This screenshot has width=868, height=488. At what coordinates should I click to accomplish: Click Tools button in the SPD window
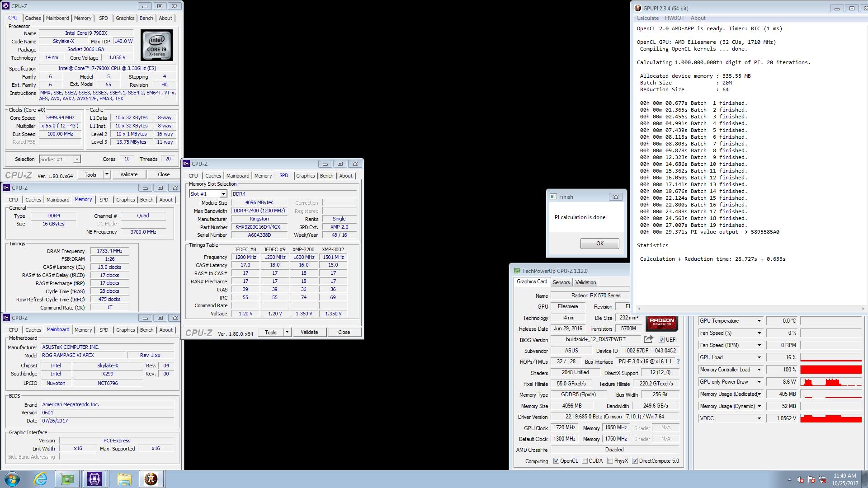point(271,332)
